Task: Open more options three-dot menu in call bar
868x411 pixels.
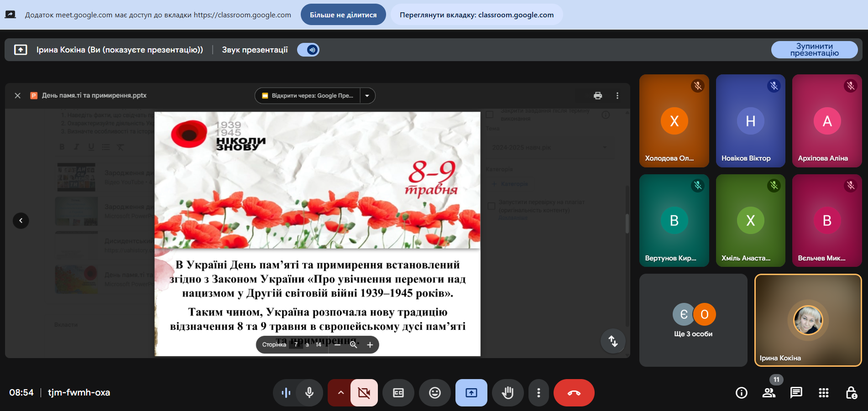Action: pyautogui.click(x=539, y=393)
